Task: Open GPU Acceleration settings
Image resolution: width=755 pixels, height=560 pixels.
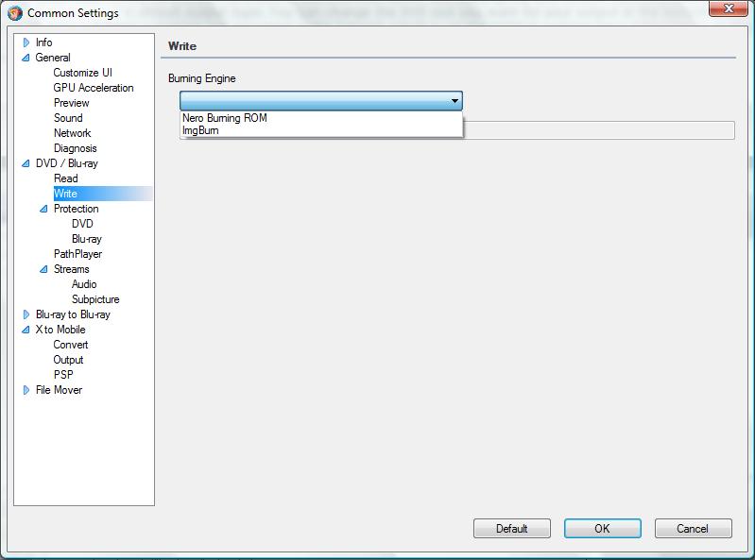Action: [94, 88]
